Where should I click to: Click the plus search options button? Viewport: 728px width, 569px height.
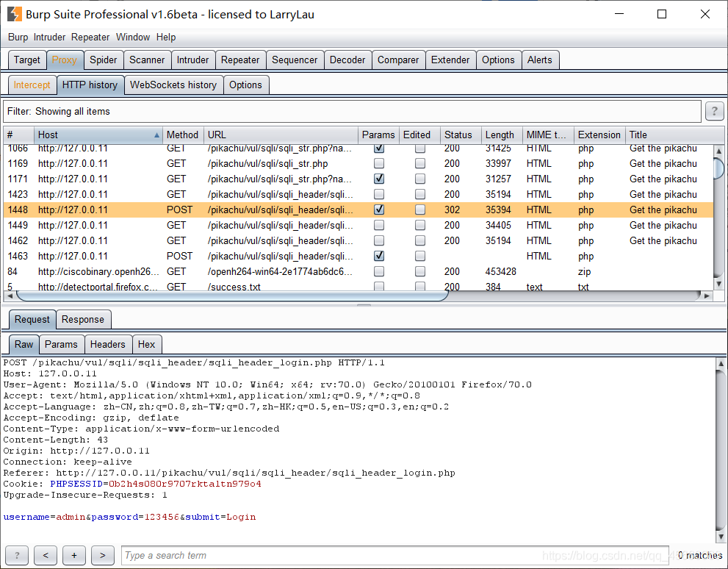coord(73,555)
